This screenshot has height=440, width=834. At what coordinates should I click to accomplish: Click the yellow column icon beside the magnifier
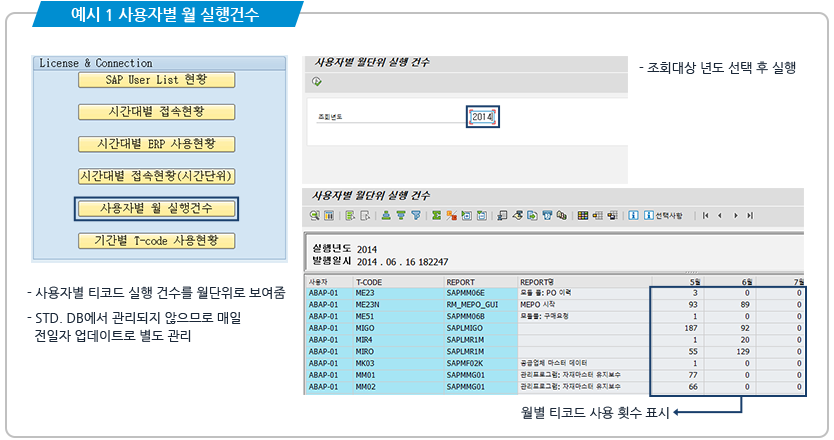tap(329, 215)
